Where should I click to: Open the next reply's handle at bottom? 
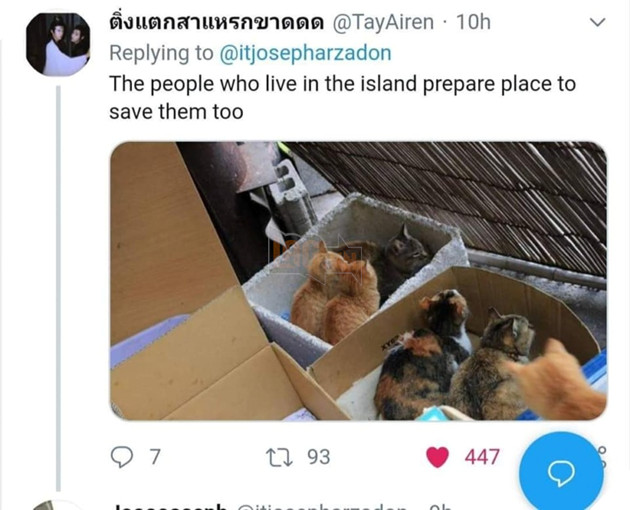pyautogui.click(x=321, y=507)
